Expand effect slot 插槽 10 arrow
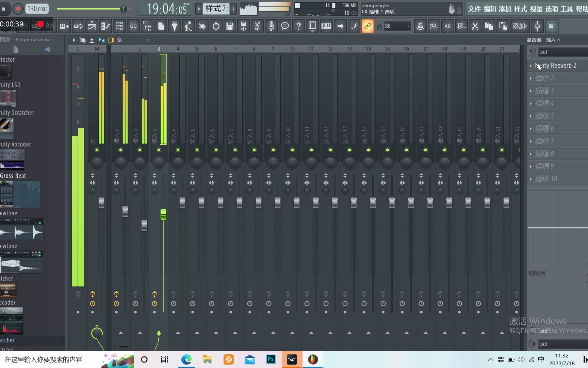This screenshot has height=368, width=588. 530,179
